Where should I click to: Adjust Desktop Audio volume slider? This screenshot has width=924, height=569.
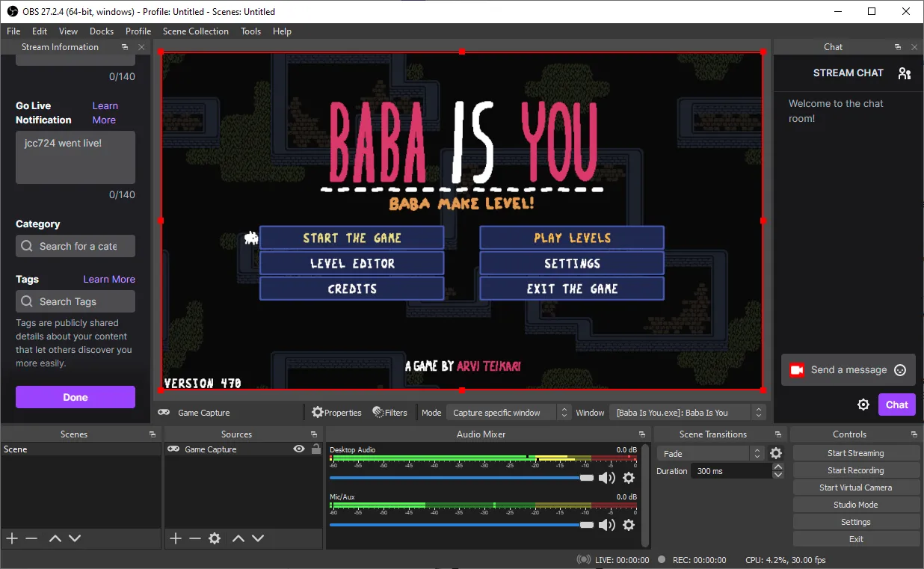coord(462,478)
